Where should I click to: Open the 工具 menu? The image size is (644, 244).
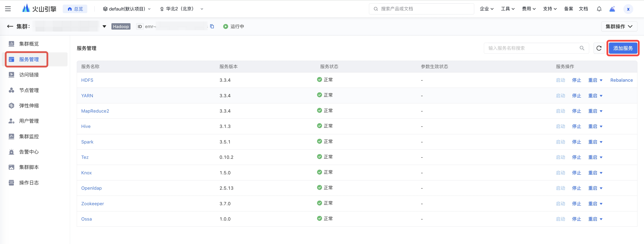pyautogui.click(x=508, y=9)
